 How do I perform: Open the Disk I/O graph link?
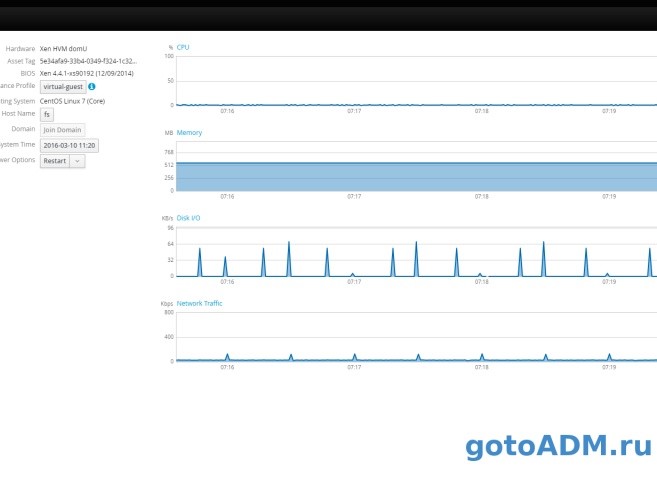point(188,218)
